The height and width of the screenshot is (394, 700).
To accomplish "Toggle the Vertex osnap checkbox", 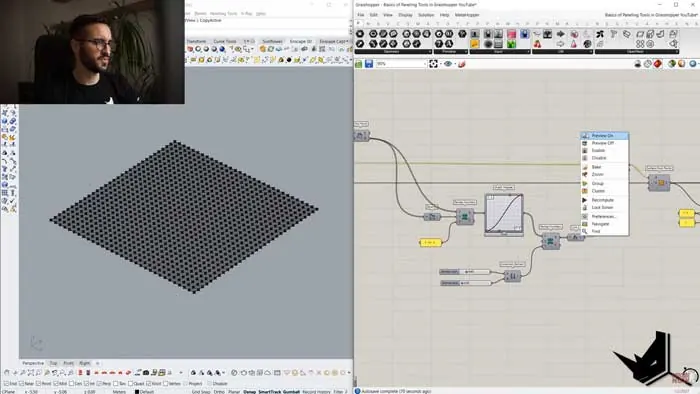I will pyautogui.click(x=167, y=383).
